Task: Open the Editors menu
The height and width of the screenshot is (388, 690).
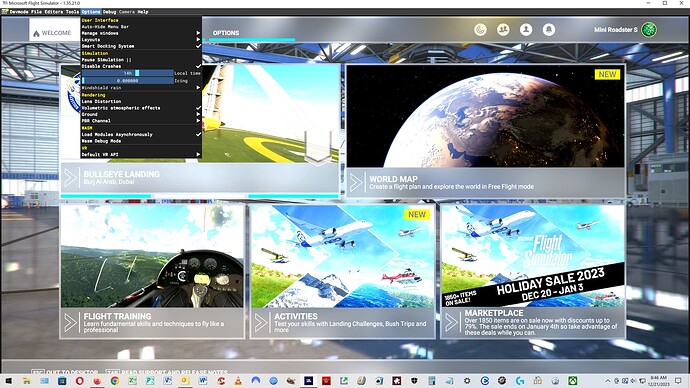Action: click(54, 12)
